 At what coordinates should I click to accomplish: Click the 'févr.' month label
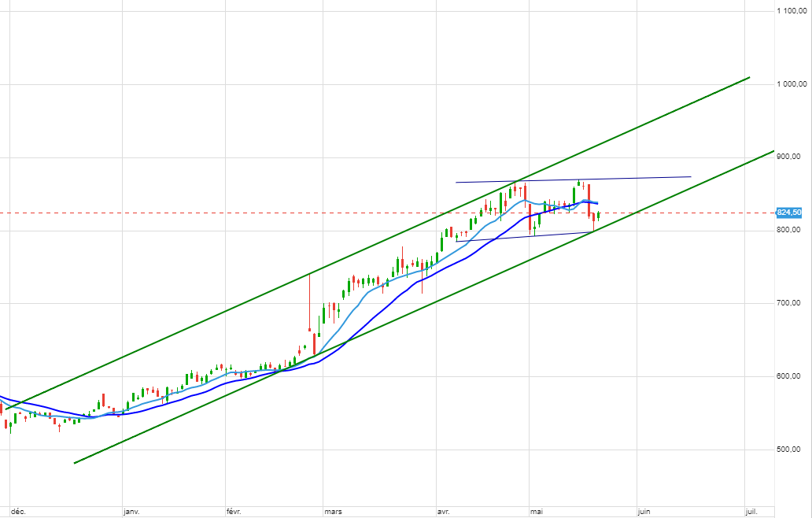click(233, 512)
